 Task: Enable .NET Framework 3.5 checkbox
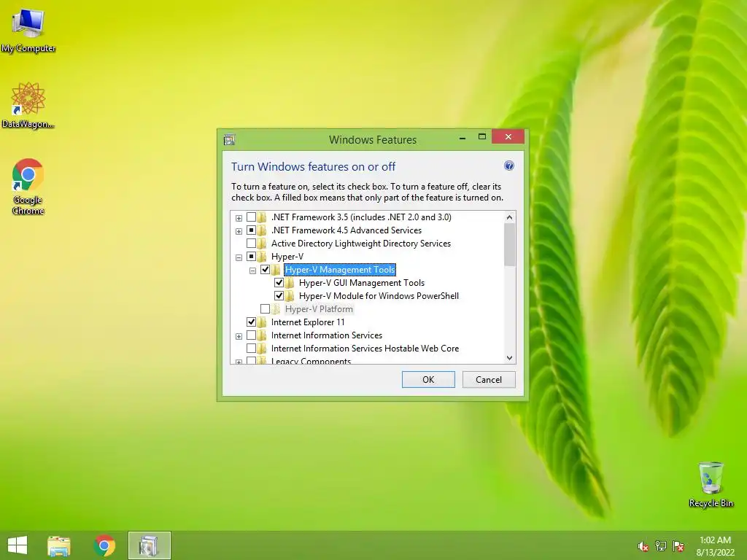[x=251, y=217]
